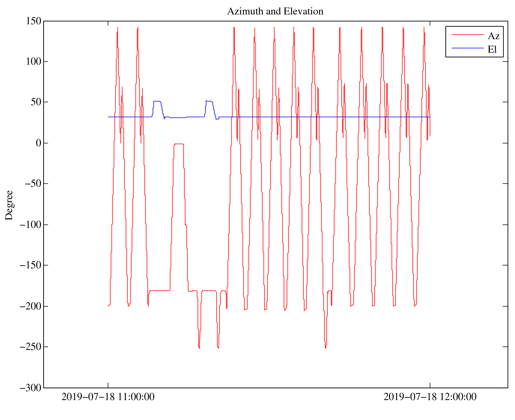Select the El legend label

click(x=492, y=49)
